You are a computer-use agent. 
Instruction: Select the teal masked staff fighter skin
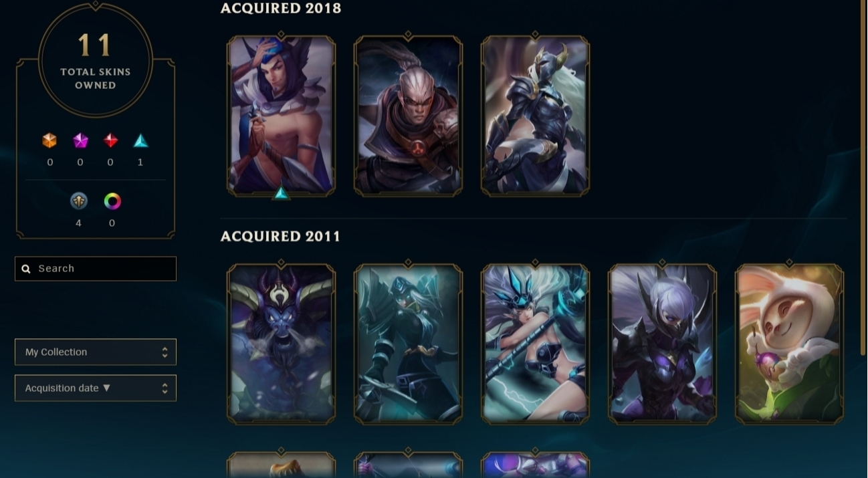535,344
